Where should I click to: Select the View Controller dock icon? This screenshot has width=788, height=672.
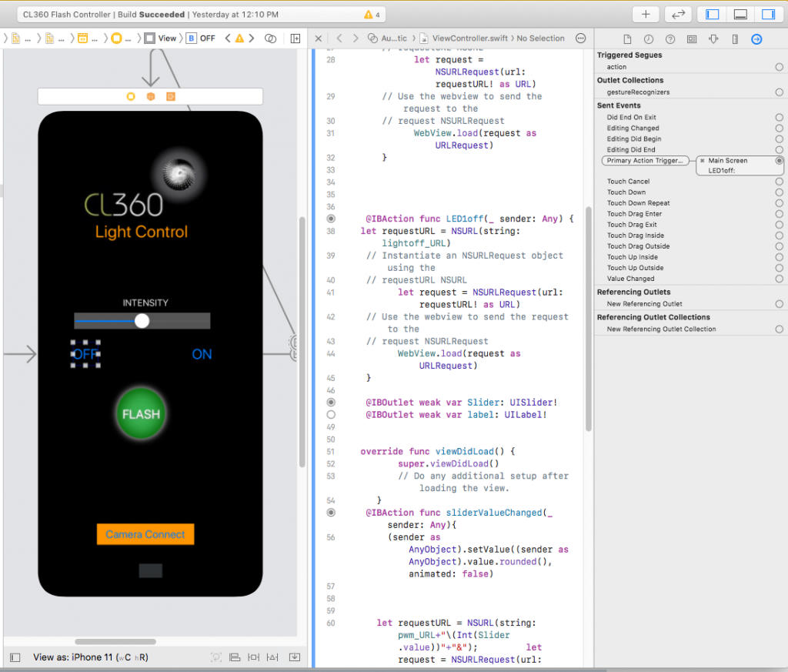pos(131,96)
